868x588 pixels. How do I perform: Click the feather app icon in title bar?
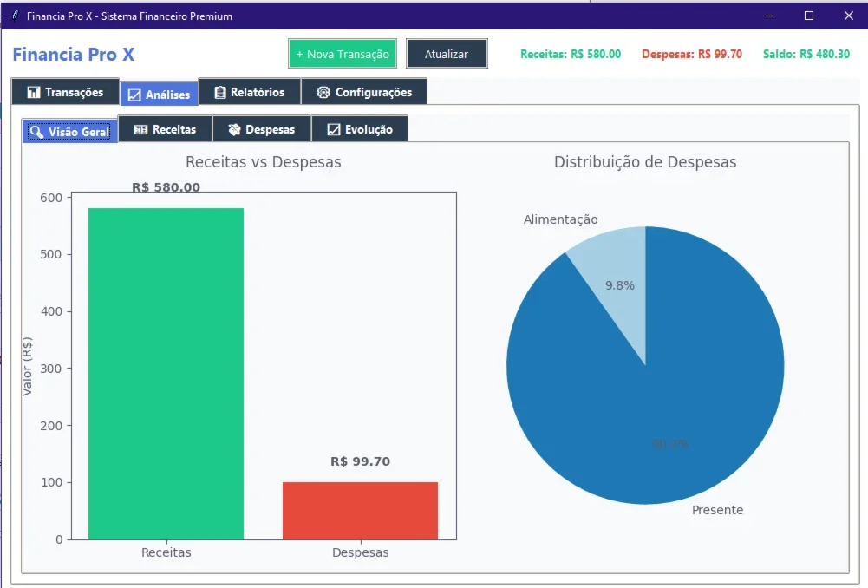click(x=16, y=16)
